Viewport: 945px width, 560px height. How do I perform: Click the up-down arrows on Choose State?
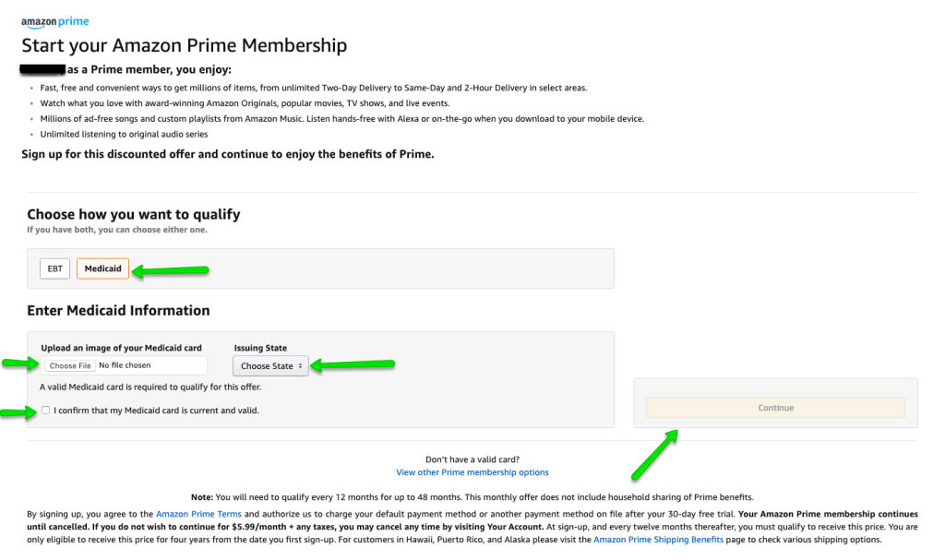300,366
